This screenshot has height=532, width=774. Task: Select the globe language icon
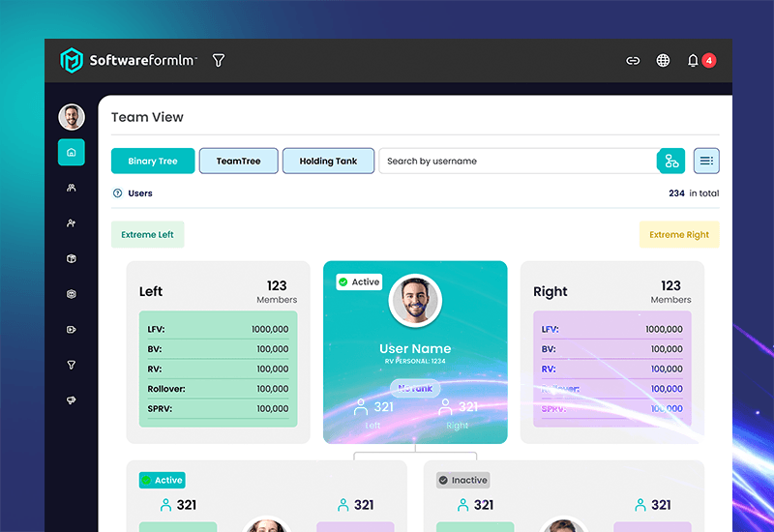663,60
